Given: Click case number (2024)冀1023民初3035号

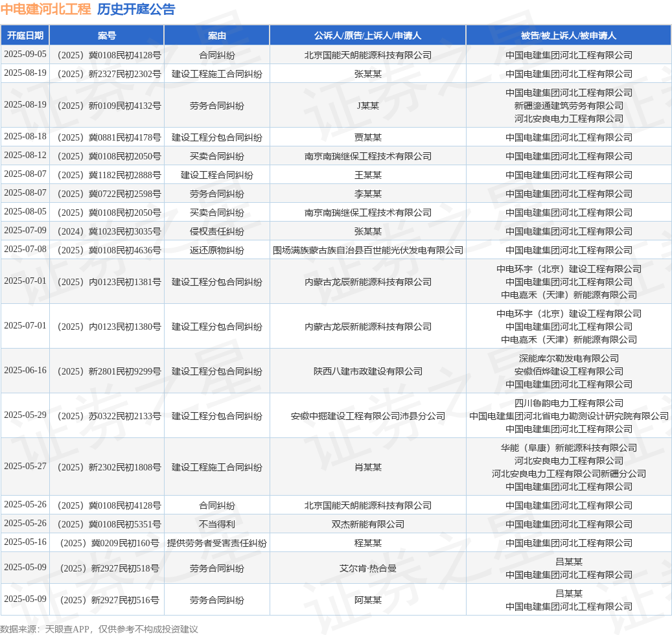Looking at the screenshot, I should tap(110, 232).
